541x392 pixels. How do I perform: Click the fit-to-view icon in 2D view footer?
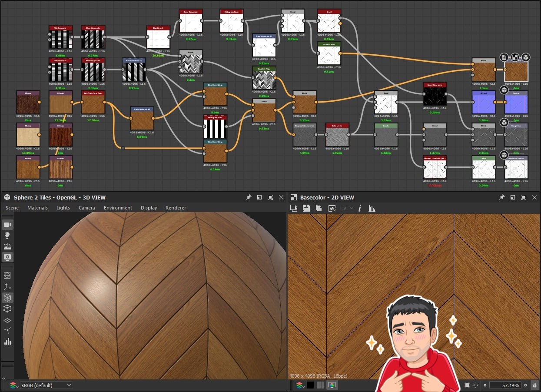467,385
